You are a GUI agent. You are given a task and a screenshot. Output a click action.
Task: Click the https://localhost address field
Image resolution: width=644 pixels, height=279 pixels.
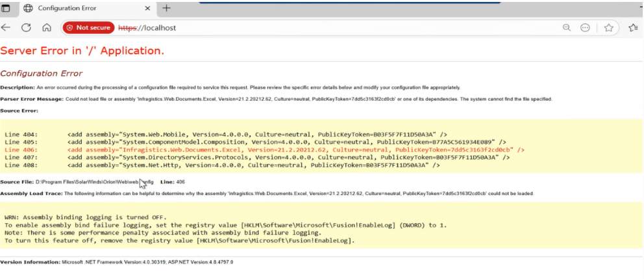[x=325, y=28]
